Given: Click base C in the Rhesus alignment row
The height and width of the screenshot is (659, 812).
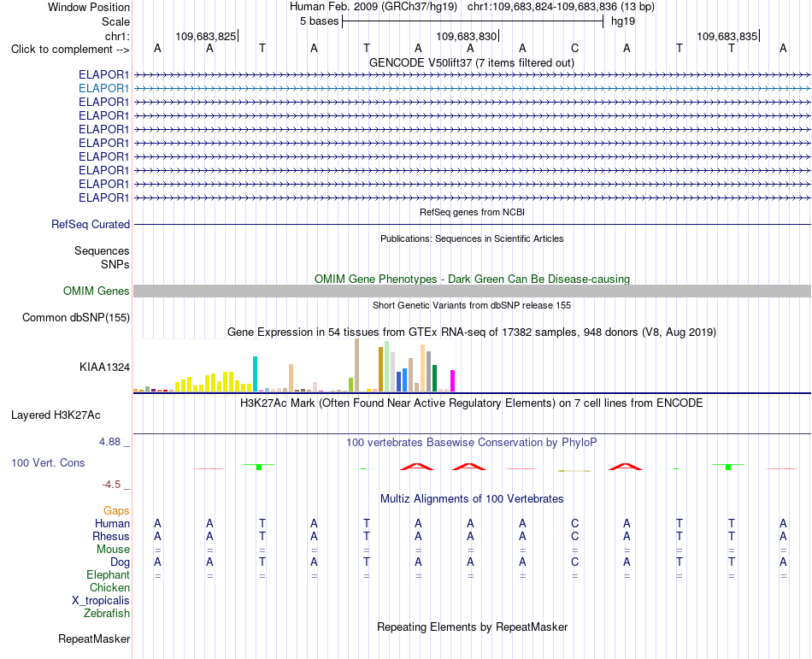Looking at the screenshot, I should pyautogui.click(x=574, y=536).
